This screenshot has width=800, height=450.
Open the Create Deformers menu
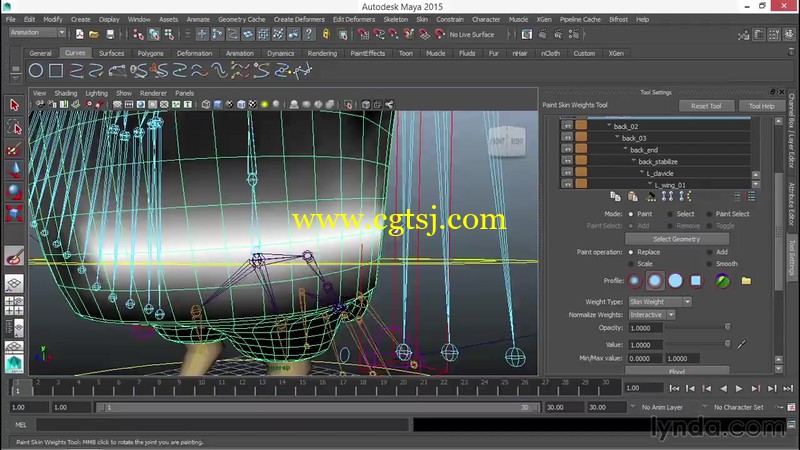tap(299, 19)
